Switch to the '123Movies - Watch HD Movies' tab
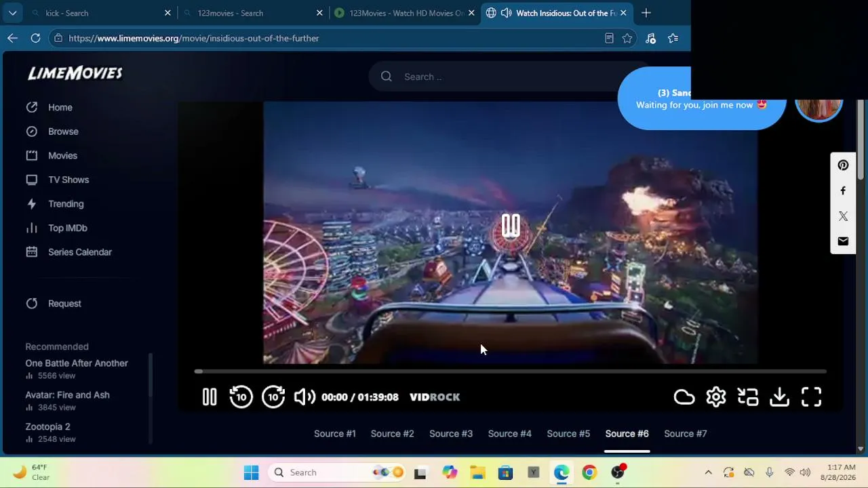868x488 pixels. [x=405, y=13]
